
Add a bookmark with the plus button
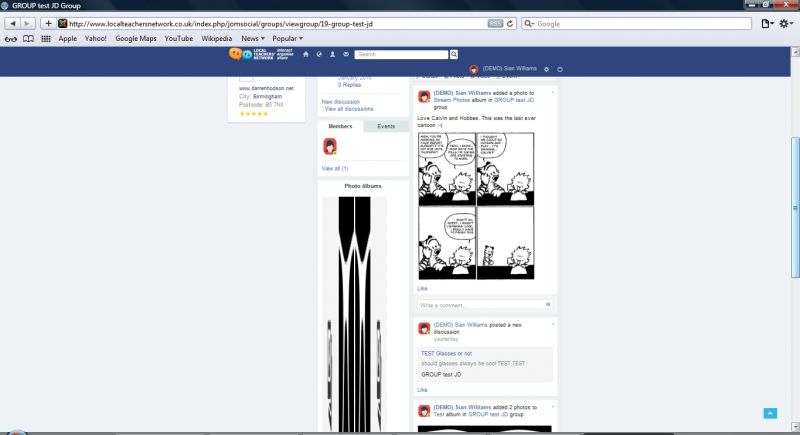[48, 23]
